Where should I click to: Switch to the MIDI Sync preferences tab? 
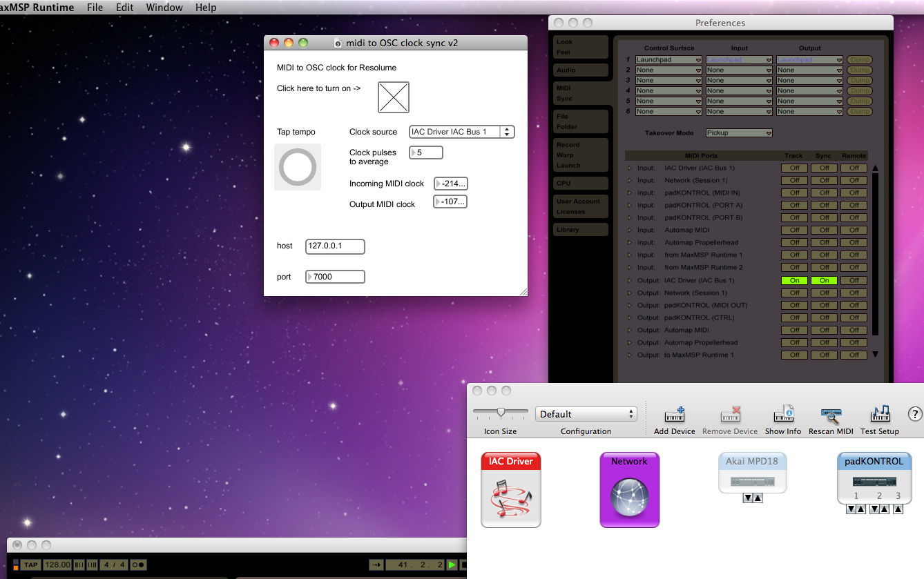coord(580,93)
